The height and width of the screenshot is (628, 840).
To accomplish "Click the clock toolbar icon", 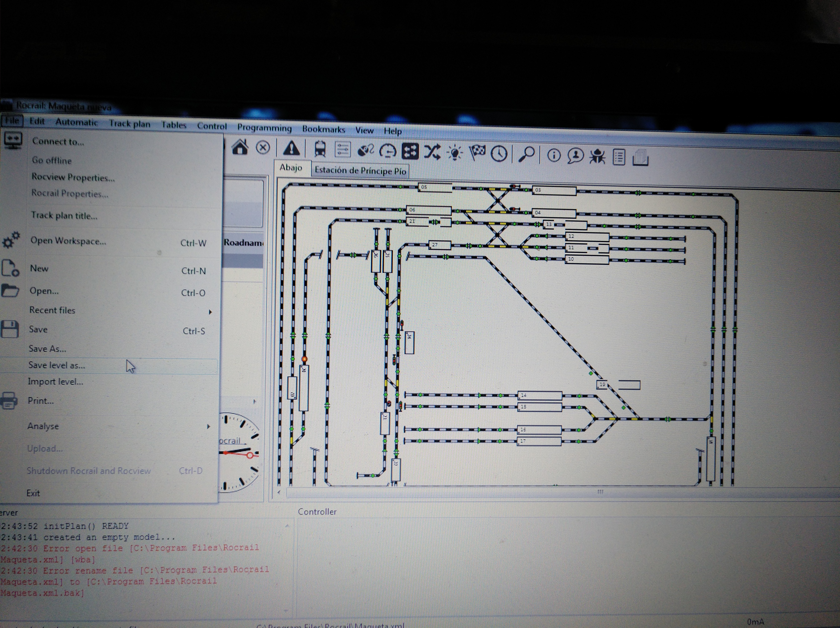I will click(x=499, y=154).
